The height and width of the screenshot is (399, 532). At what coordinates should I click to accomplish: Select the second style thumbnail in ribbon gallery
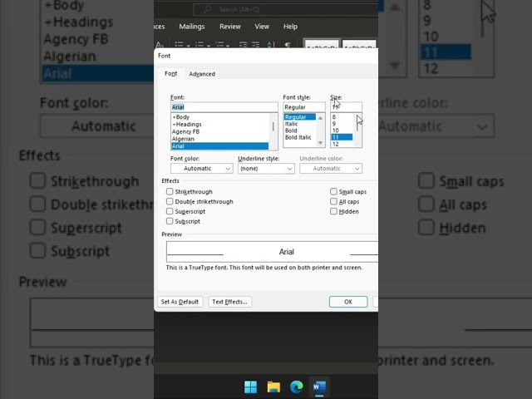[359, 44]
